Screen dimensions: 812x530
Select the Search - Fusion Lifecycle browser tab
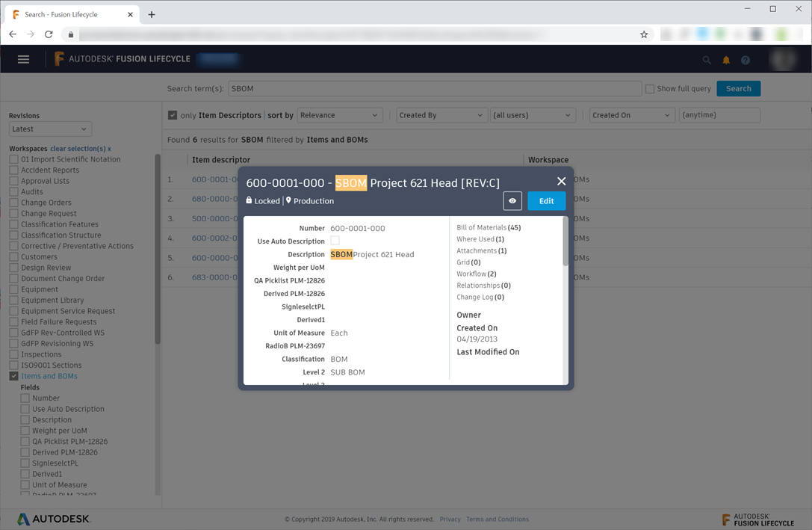[x=67, y=13]
